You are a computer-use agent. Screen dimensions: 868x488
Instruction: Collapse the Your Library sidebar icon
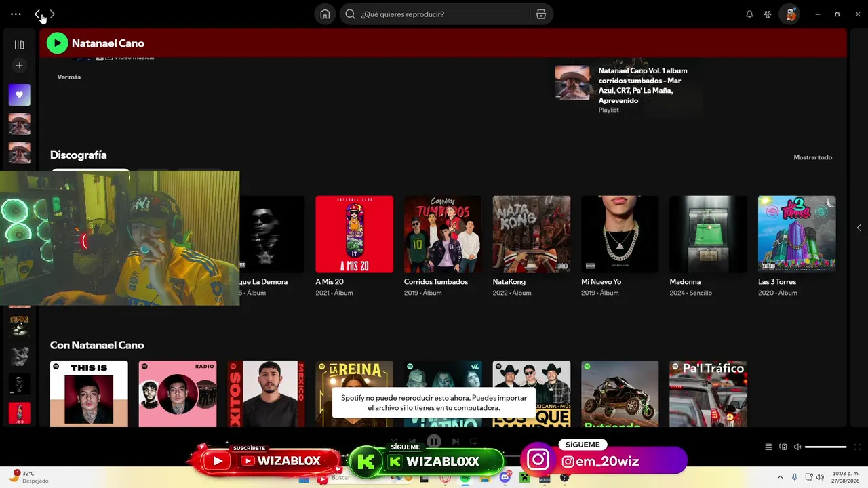(x=19, y=45)
